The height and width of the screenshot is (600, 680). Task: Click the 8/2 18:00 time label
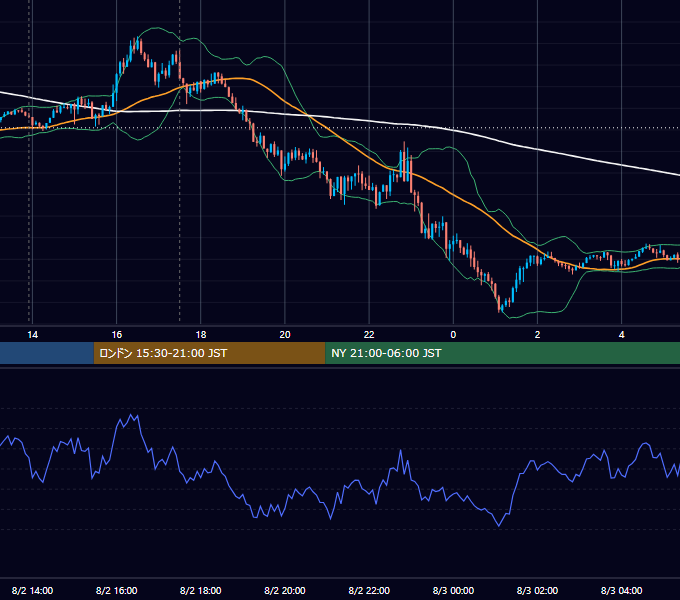point(201,590)
